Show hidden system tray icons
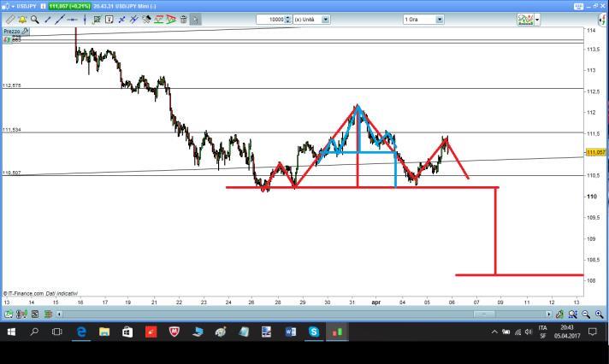Viewport: 609px width, 364px height. pos(494,332)
